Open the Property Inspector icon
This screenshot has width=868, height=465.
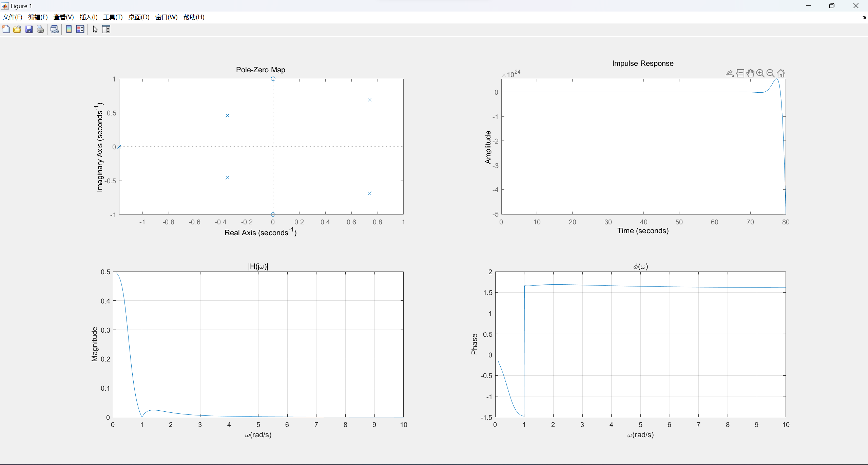(106, 30)
